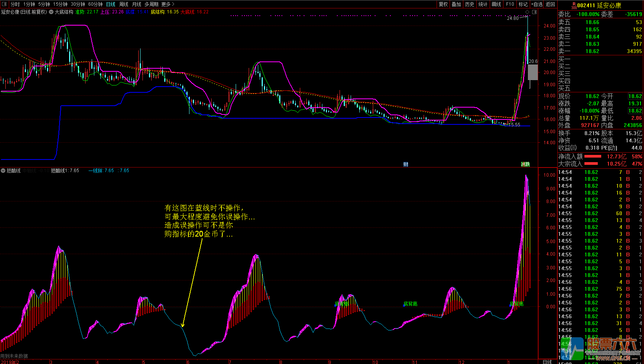Image resolution: width=644 pixels, height=364 pixels.
Task: Open 短酷线 indicator dropdown arrow
Action: tap(3, 171)
